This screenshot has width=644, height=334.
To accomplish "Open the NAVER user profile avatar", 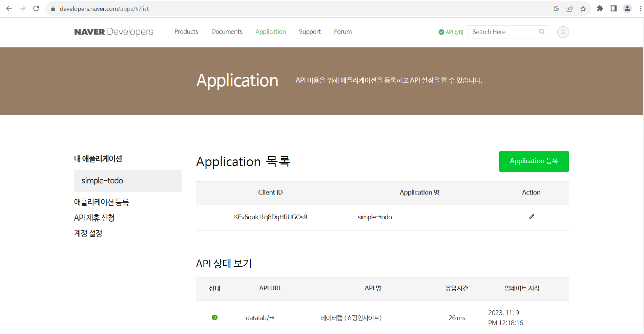I will tap(563, 32).
